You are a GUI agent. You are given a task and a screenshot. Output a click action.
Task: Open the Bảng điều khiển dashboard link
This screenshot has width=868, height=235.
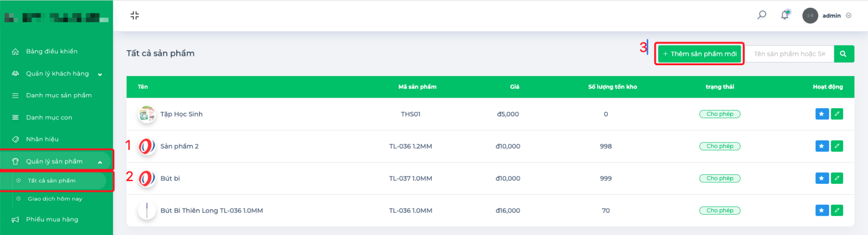[x=52, y=51]
